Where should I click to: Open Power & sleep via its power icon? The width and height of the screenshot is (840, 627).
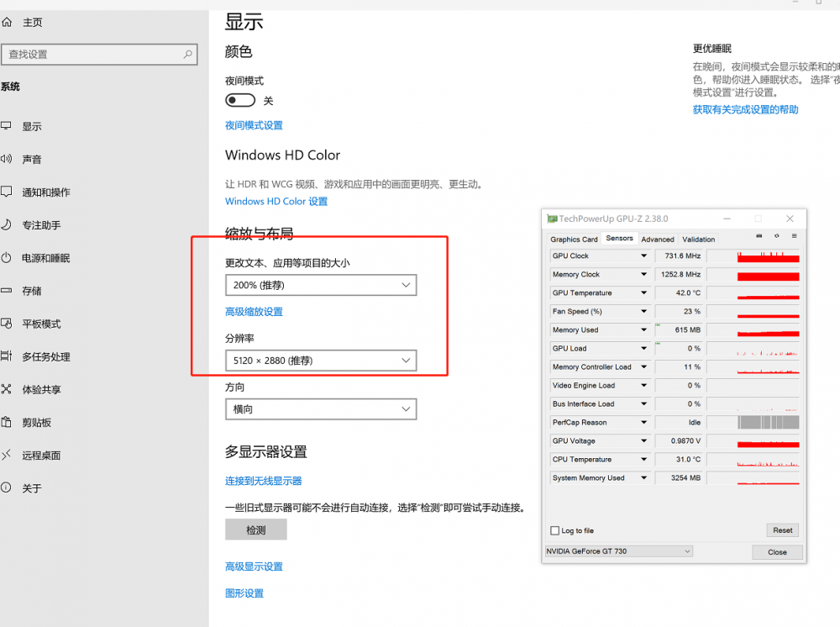click(7, 258)
